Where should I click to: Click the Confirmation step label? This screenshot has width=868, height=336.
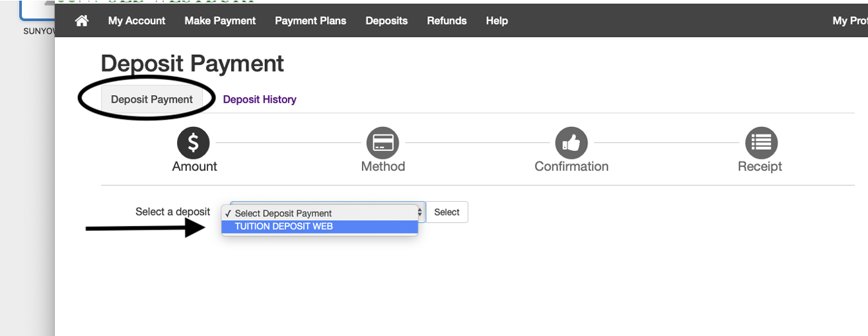(571, 167)
